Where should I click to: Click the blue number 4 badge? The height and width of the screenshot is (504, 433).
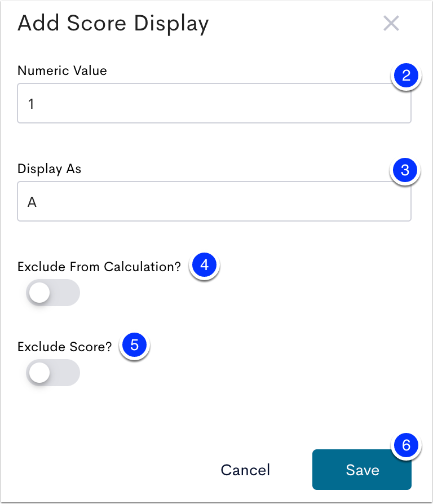click(205, 265)
